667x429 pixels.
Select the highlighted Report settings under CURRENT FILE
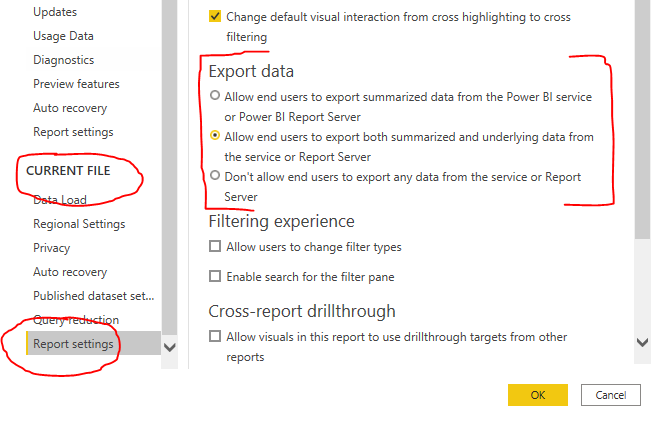pos(93,344)
